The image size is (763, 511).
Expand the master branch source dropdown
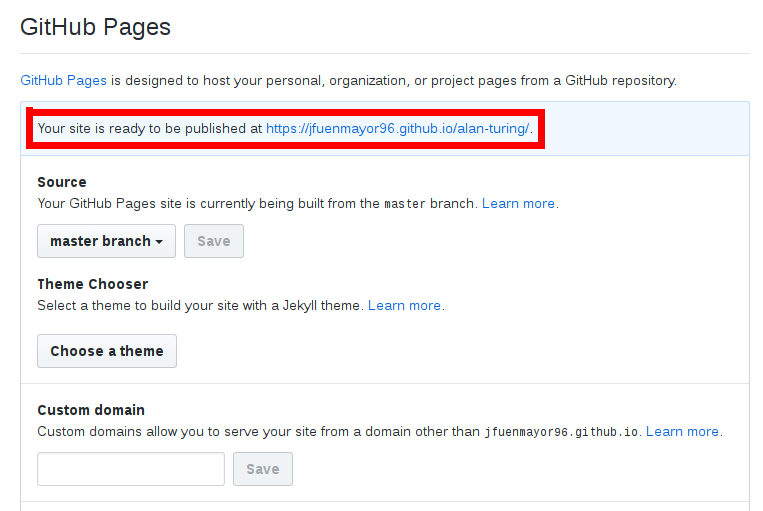107,241
